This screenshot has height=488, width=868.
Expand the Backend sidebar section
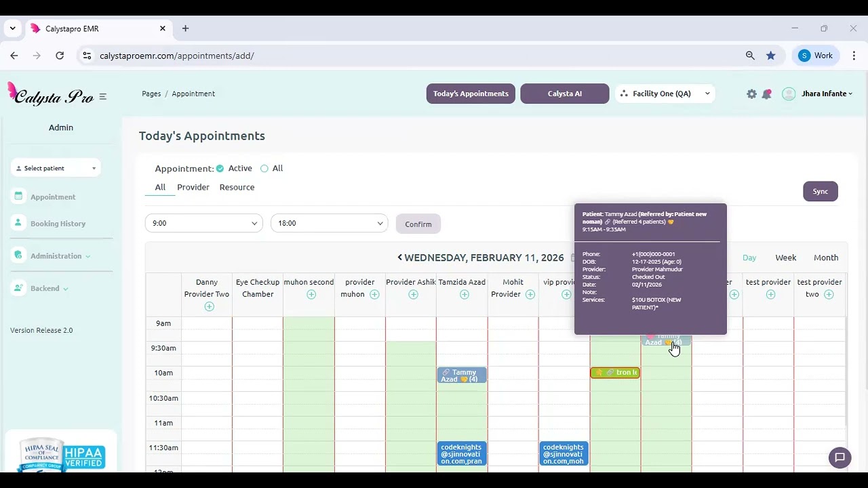pos(65,289)
